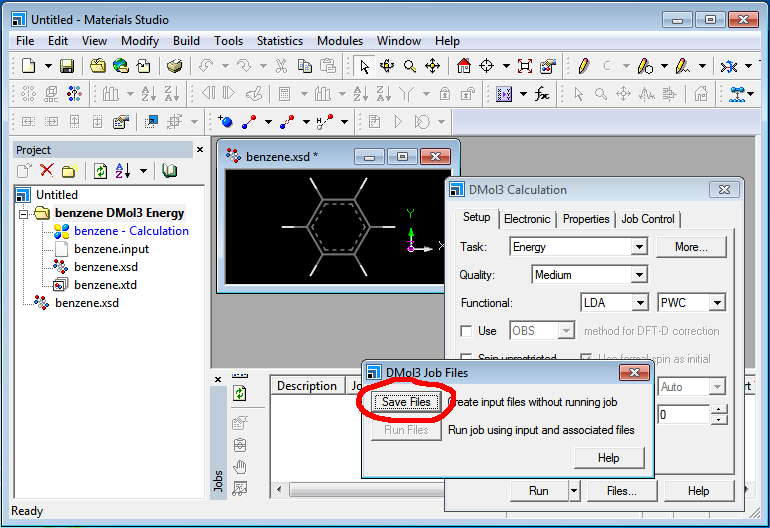Click the New document toolbar icon
This screenshot has height=528, width=770.
click(28, 65)
